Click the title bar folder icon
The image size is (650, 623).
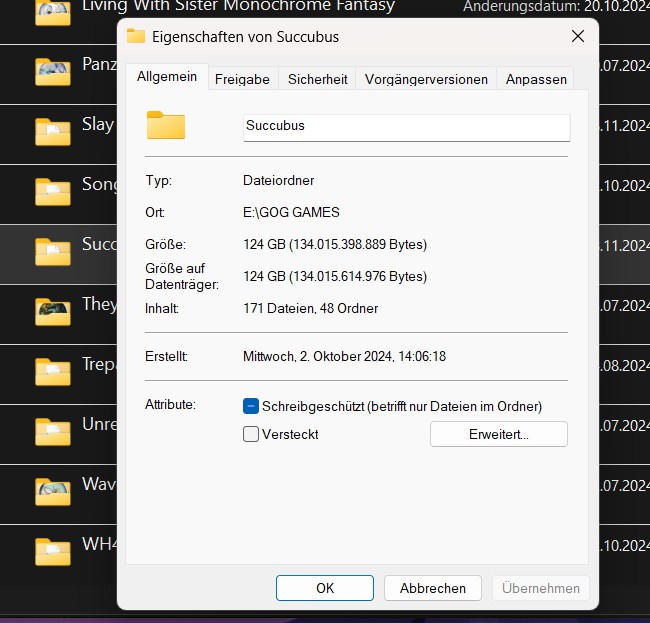[x=136, y=36]
